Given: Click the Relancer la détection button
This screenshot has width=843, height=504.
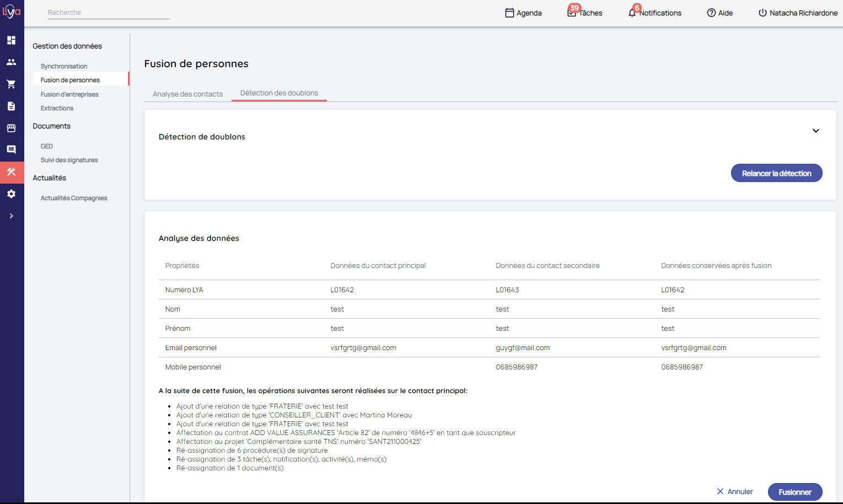Looking at the screenshot, I should tap(776, 173).
